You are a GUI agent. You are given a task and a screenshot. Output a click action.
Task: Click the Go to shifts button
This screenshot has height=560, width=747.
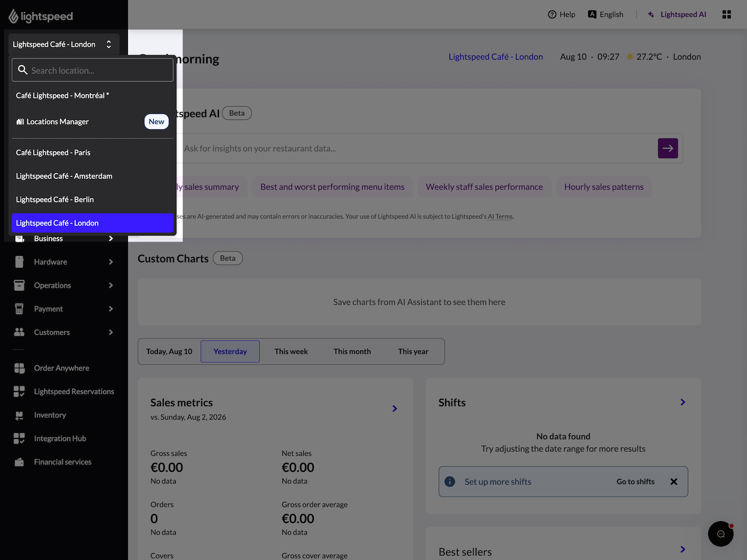pyautogui.click(x=635, y=481)
